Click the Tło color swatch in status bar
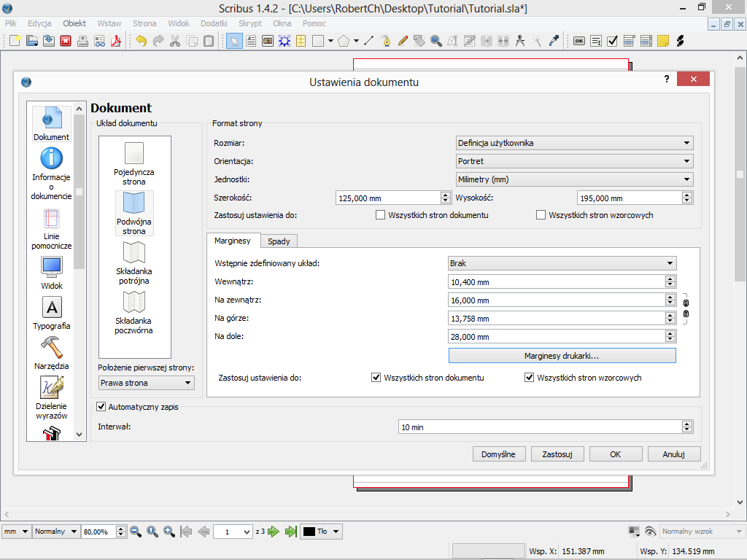This screenshot has width=747, height=560. tap(309, 532)
